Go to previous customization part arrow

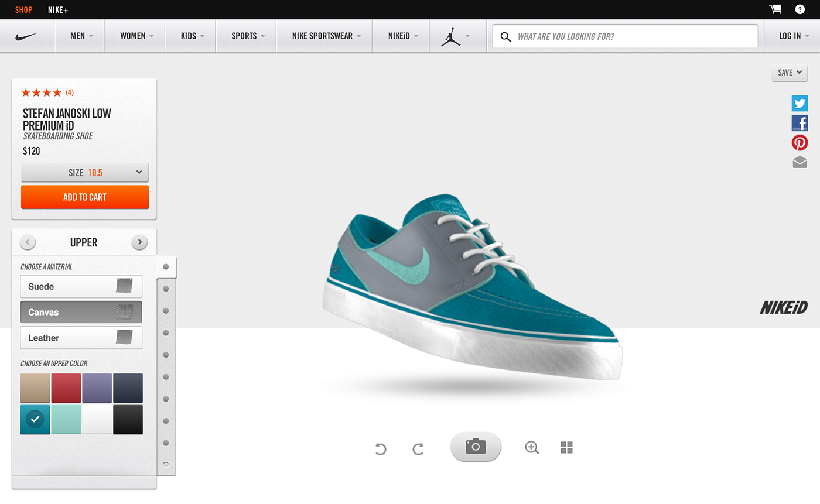click(28, 242)
